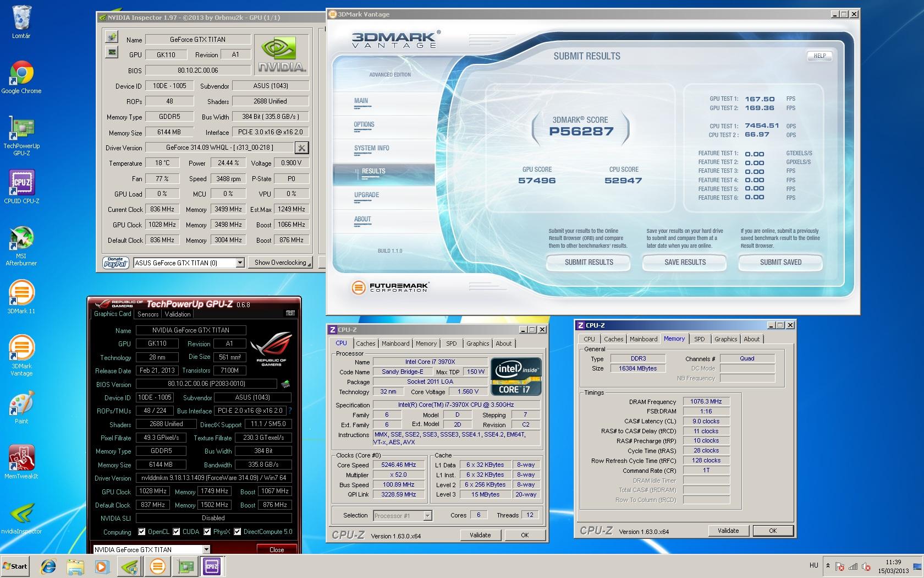Select the nvidiaInspector desktop shortcut
This screenshot has height=578, width=924.
[x=21, y=519]
